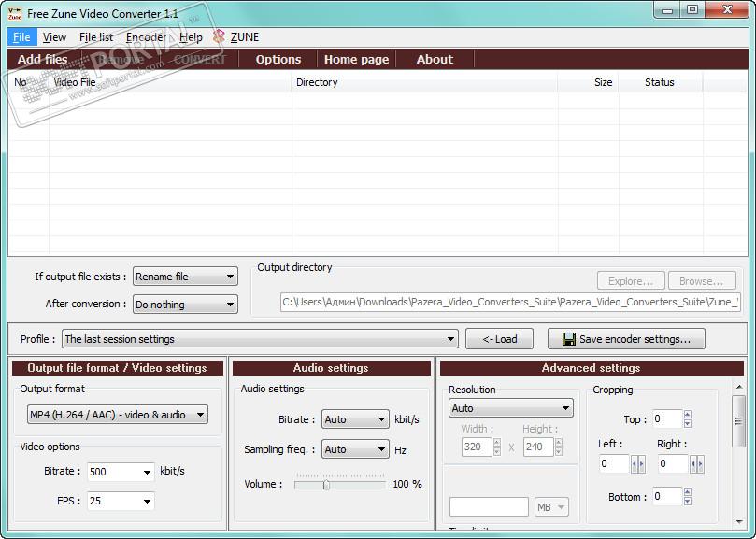Screen dimensions: 756x539
Task: Click the <- Load button
Action: [x=500, y=339]
